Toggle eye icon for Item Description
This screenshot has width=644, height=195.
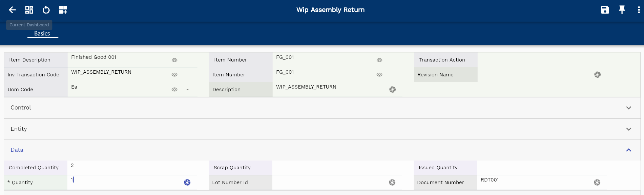174,60
